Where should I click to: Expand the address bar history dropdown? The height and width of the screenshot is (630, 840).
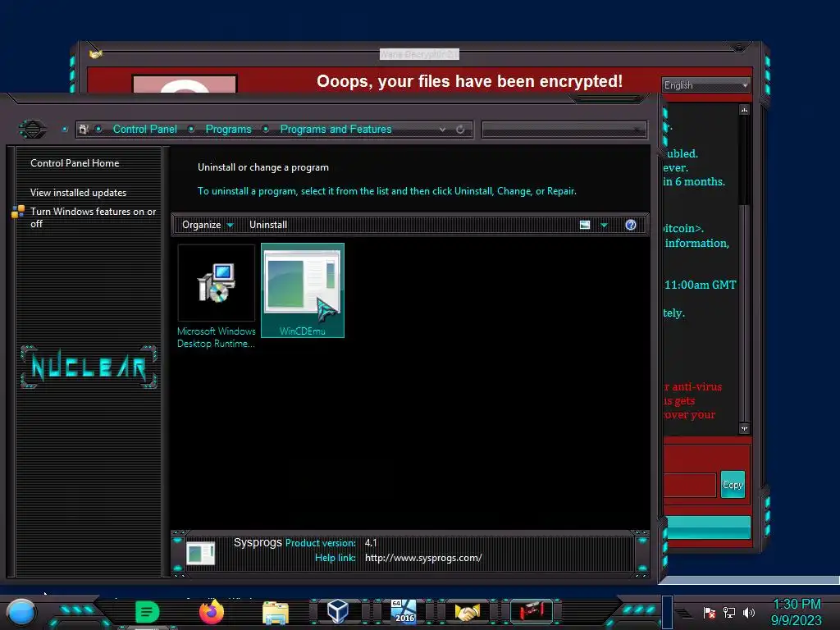tap(442, 129)
